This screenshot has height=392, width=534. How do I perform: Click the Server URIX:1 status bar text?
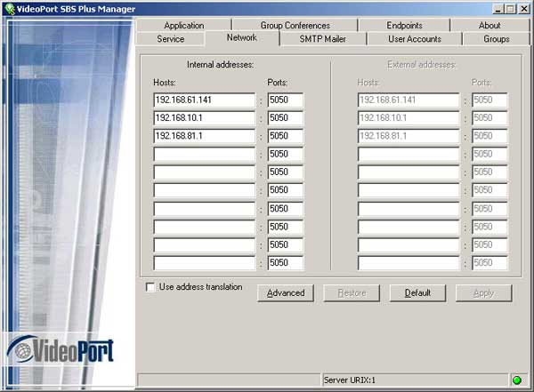[x=350, y=380]
